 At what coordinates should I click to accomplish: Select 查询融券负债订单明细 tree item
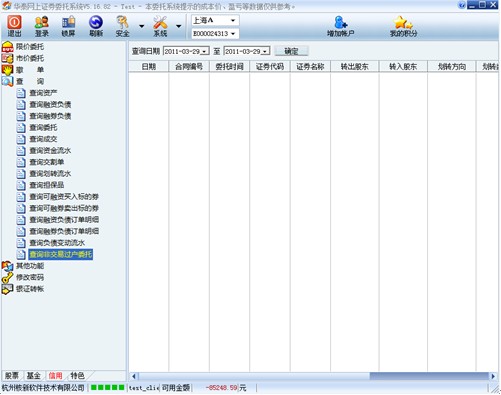pos(64,231)
